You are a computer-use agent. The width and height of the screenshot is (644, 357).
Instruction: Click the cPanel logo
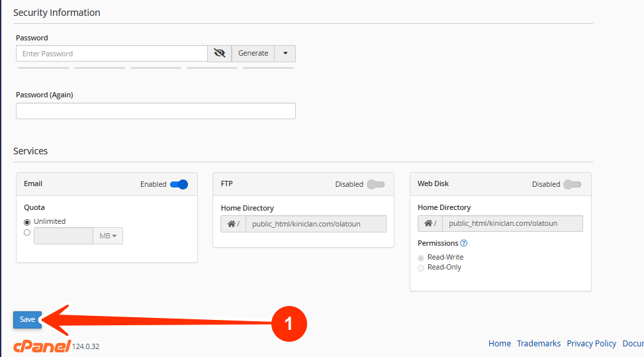coord(42,346)
